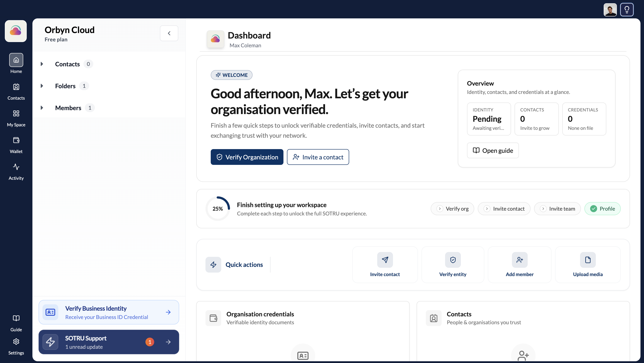Click the Upload media file icon
Screen dimensions: 644x363
pos(588,260)
